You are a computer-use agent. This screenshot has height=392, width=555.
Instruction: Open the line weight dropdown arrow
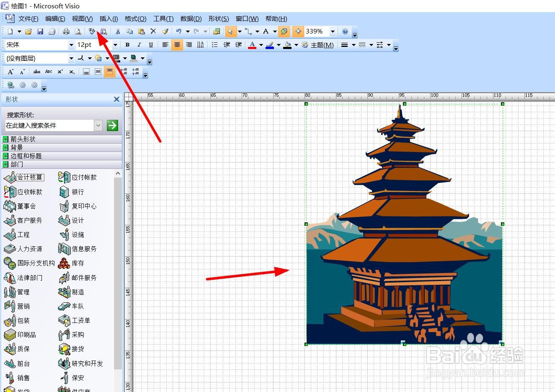(354, 45)
